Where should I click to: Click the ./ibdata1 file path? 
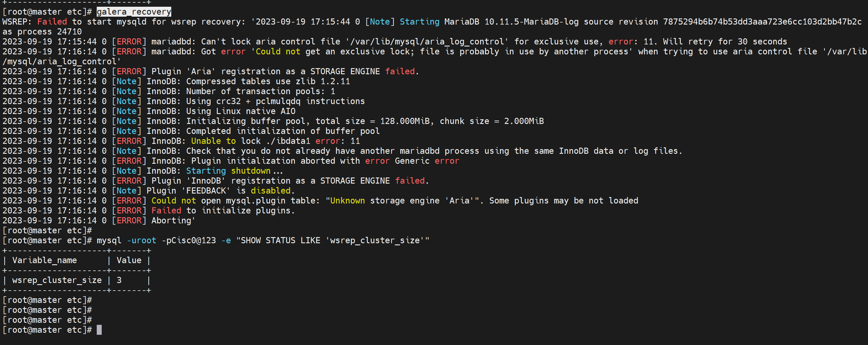coord(288,141)
